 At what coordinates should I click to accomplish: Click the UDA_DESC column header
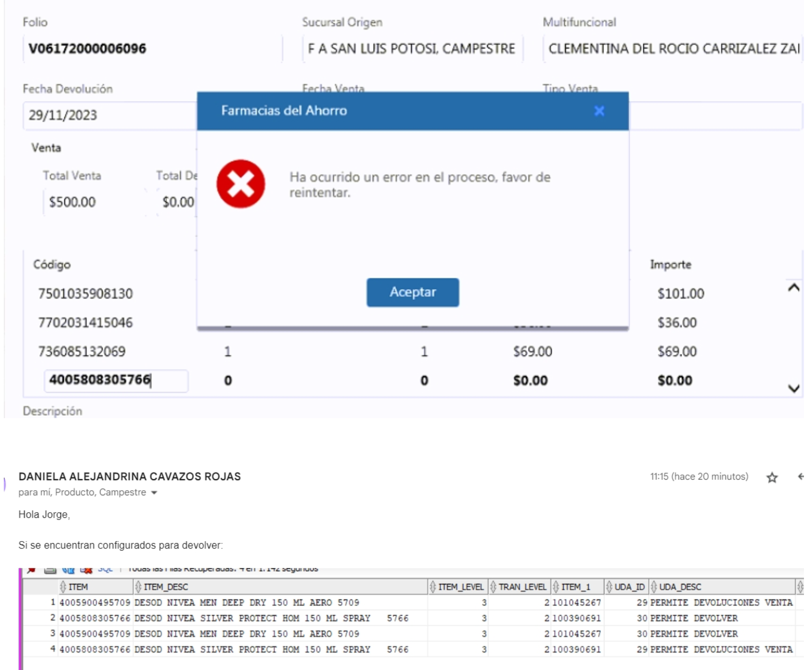(x=680, y=587)
